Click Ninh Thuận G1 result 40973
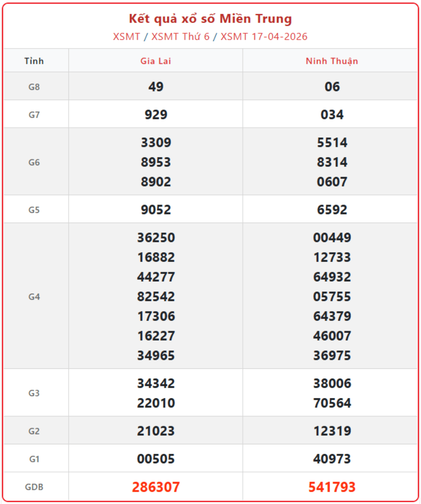 [332, 459]
